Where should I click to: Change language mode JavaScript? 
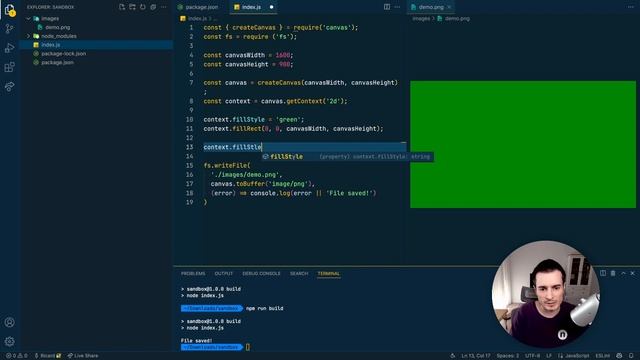click(573, 356)
